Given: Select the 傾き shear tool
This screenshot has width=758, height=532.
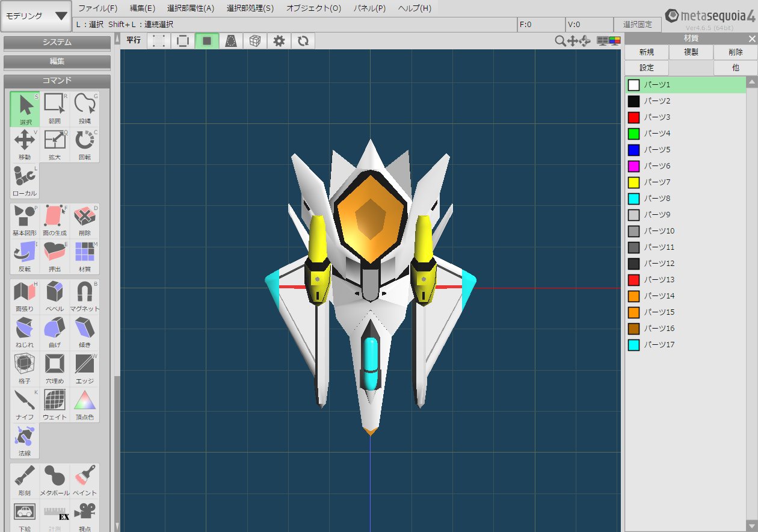Looking at the screenshot, I should [x=85, y=333].
